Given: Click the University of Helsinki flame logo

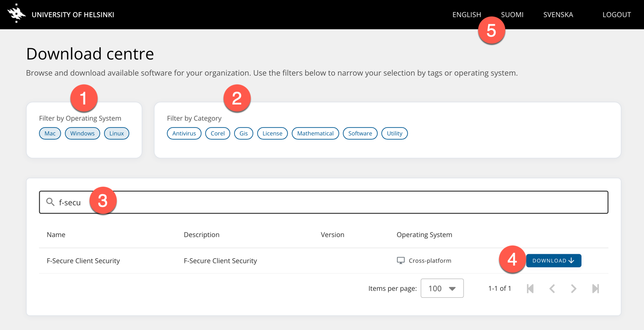Looking at the screenshot, I should 17,14.
